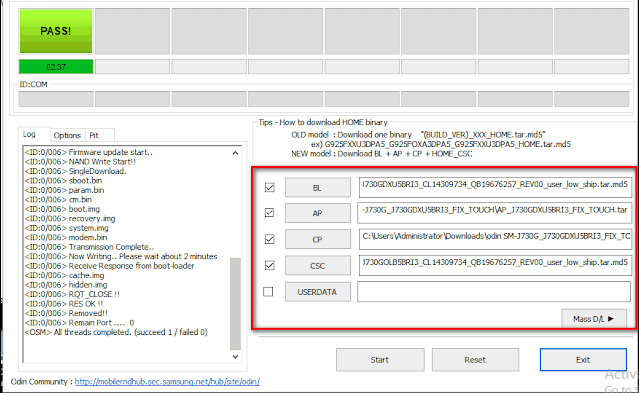The image size is (639, 393).
Task: Switch to the Options tab
Action: coord(67,135)
